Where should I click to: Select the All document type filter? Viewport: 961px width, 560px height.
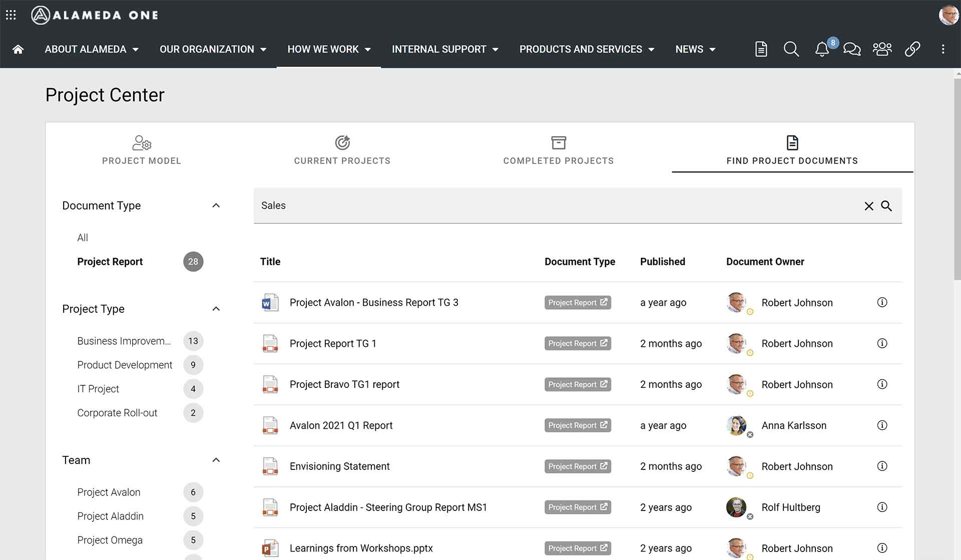point(83,238)
